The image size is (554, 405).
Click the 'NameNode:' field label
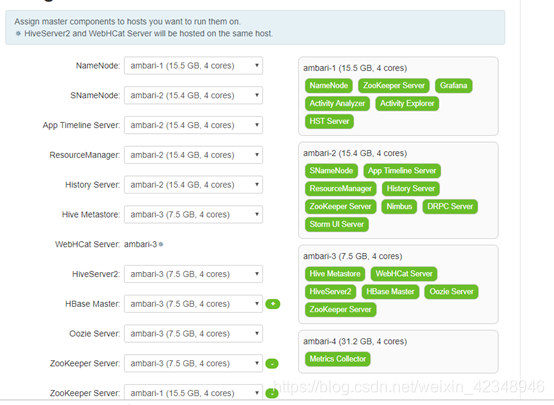coord(98,66)
